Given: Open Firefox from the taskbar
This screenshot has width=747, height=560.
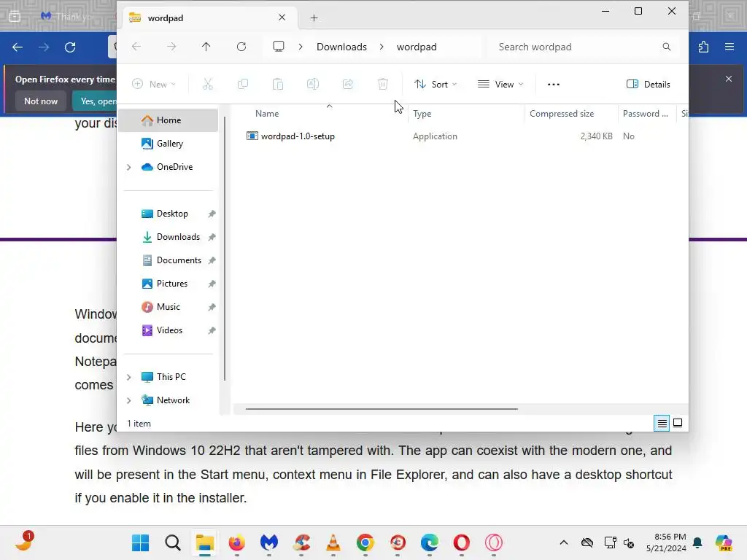Looking at the screenshot, I should (237, 542).
